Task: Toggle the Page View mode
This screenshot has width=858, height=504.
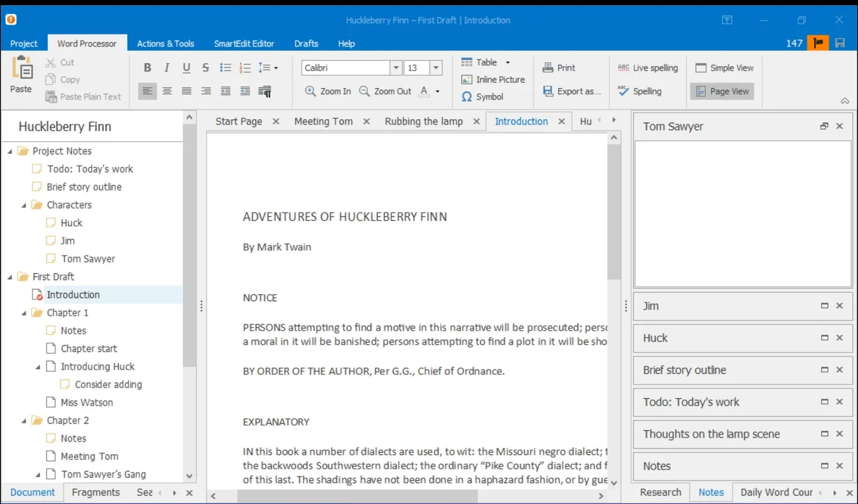Action: 722,91
